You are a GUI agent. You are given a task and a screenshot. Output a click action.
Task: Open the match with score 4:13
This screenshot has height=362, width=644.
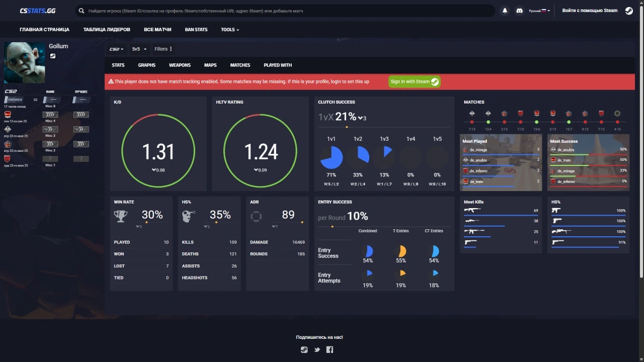click(617, 121)
